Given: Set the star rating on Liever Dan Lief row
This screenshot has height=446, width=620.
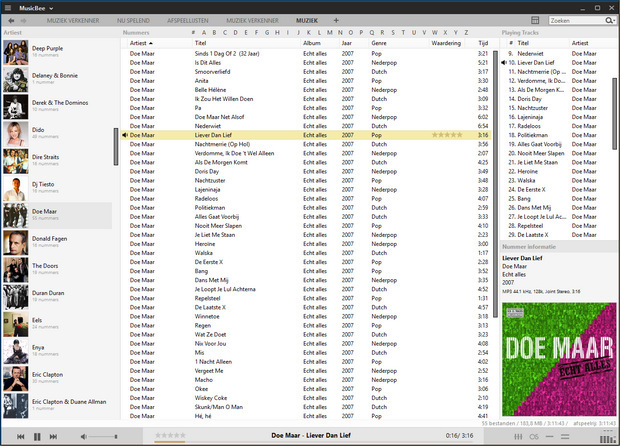Looking at the screenshot, I should point(447,135).
